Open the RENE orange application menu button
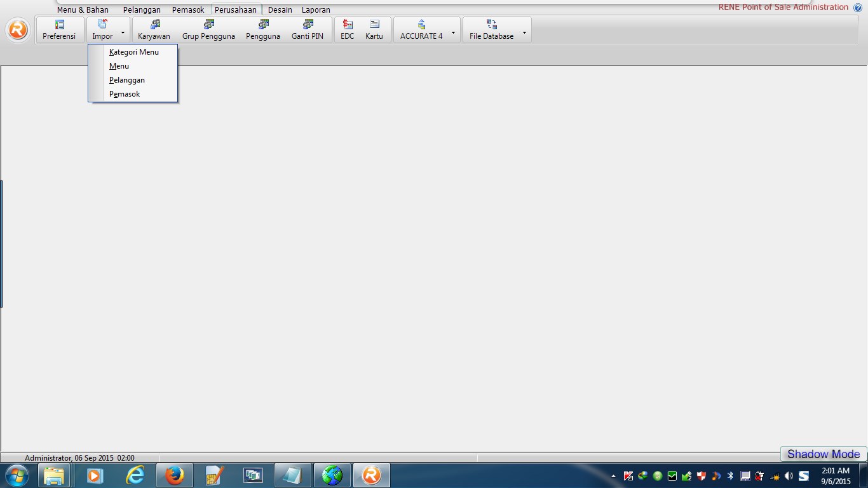Screen dimensions: 868x488 point(18,30)
